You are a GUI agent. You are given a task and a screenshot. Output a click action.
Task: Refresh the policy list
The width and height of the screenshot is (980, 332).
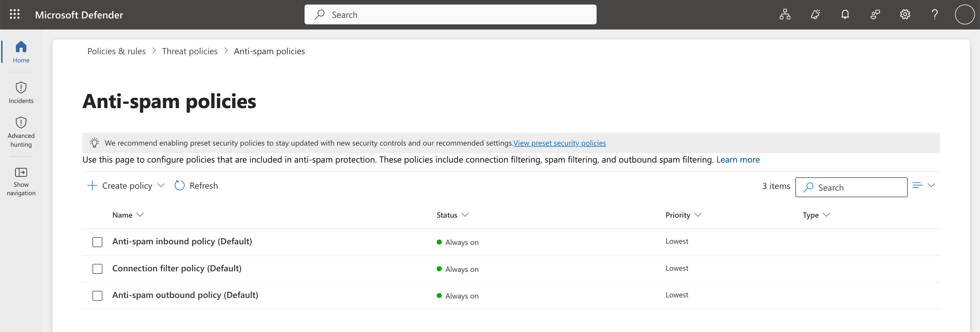196,185
